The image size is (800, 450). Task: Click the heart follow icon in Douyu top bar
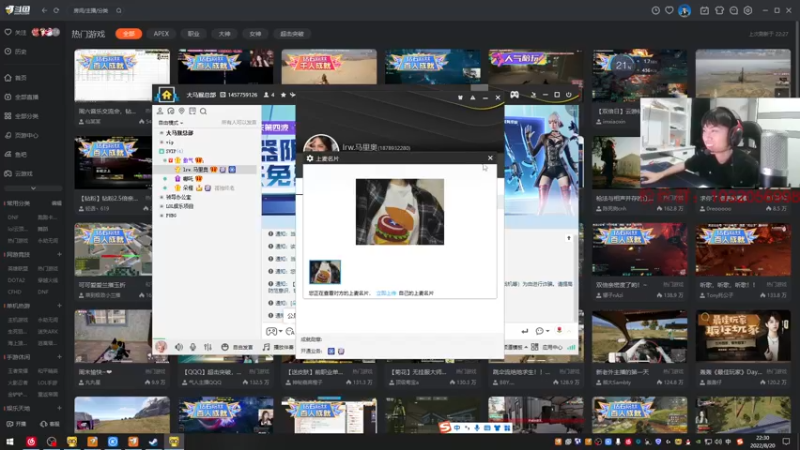point(669,10)
